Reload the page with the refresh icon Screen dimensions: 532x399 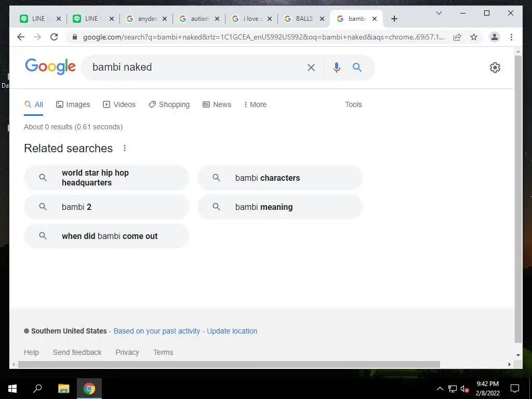tap(54, 37)
